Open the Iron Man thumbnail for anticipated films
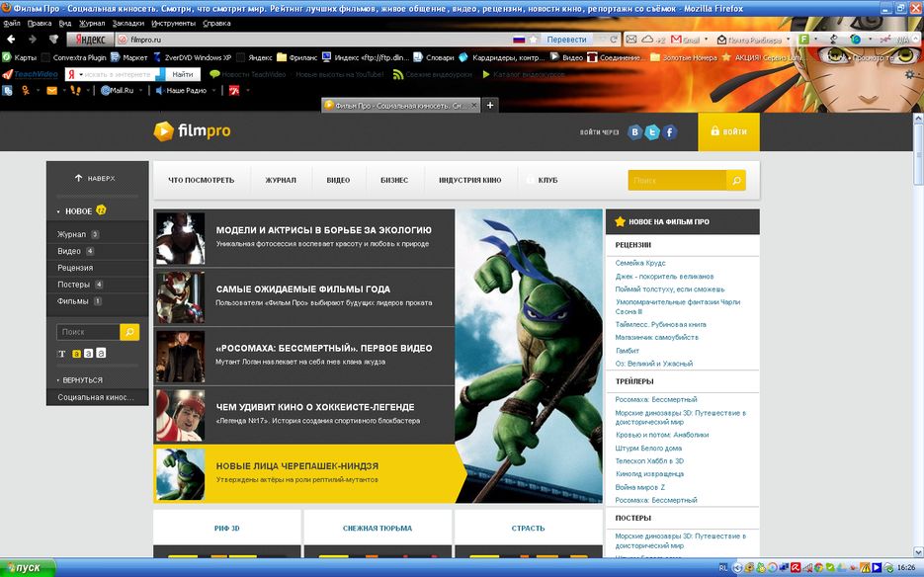This screenshot has height=577, width=924. point(180,297)
